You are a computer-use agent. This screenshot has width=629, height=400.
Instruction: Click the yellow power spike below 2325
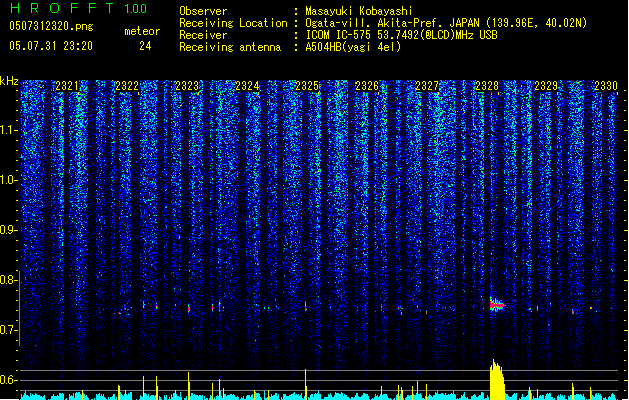[306, 384]
